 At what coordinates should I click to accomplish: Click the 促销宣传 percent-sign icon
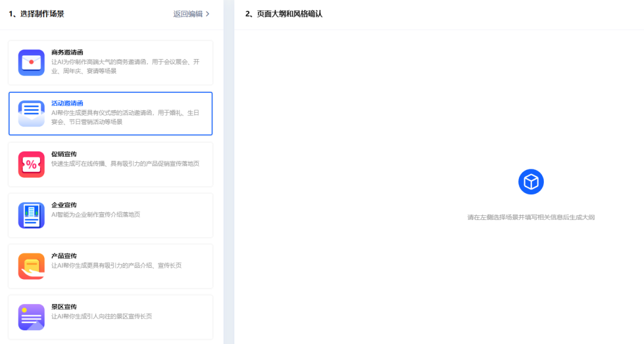pos(31,163)
